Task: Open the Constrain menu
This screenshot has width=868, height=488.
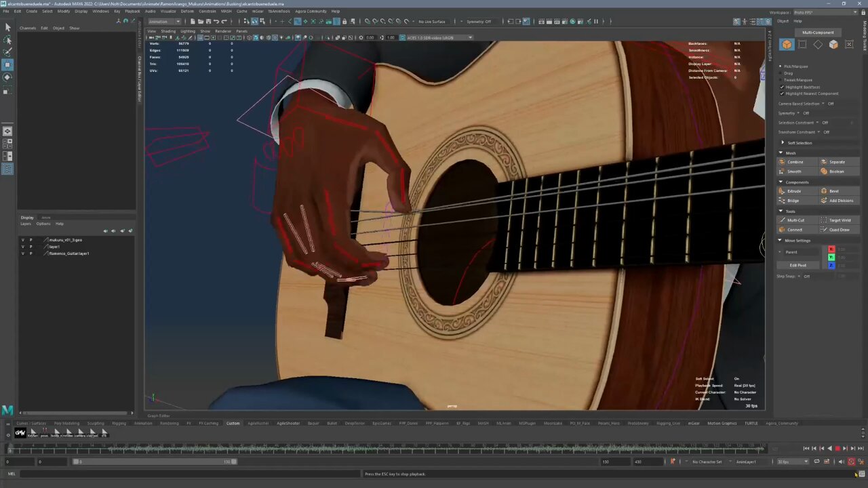Action: click(x=208, y=11)
